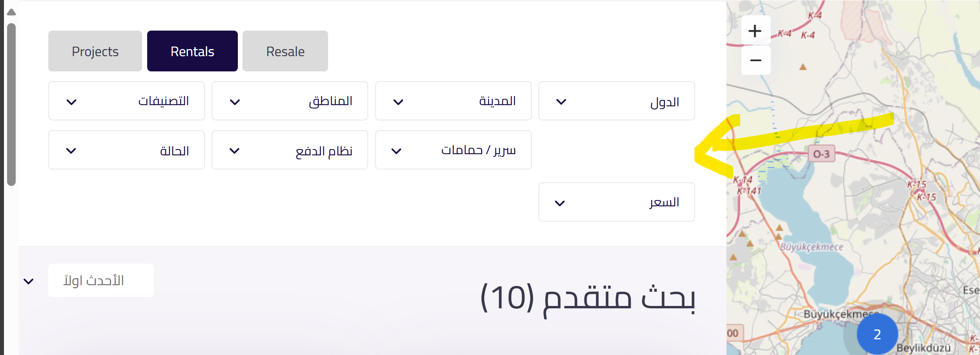The image size is (980, 355).
Task: Open the سرير / حمامات dropdown
Action: click(453, 150)
